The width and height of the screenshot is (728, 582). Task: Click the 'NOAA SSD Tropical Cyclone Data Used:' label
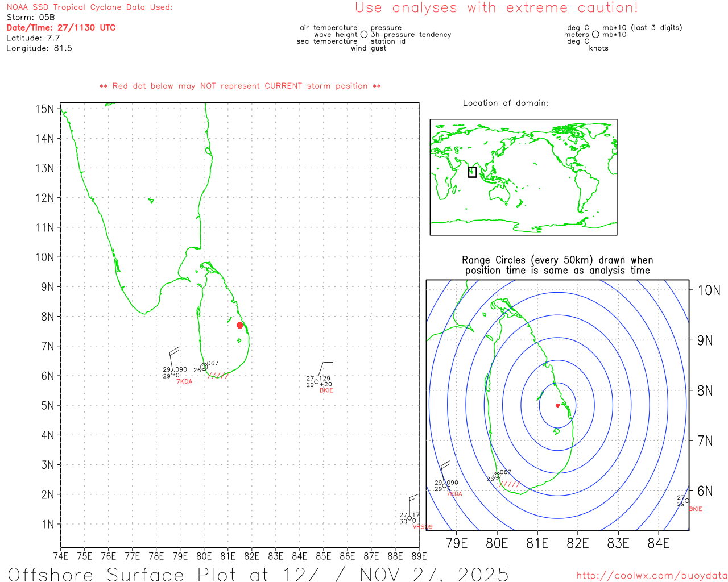pos(89,7)
